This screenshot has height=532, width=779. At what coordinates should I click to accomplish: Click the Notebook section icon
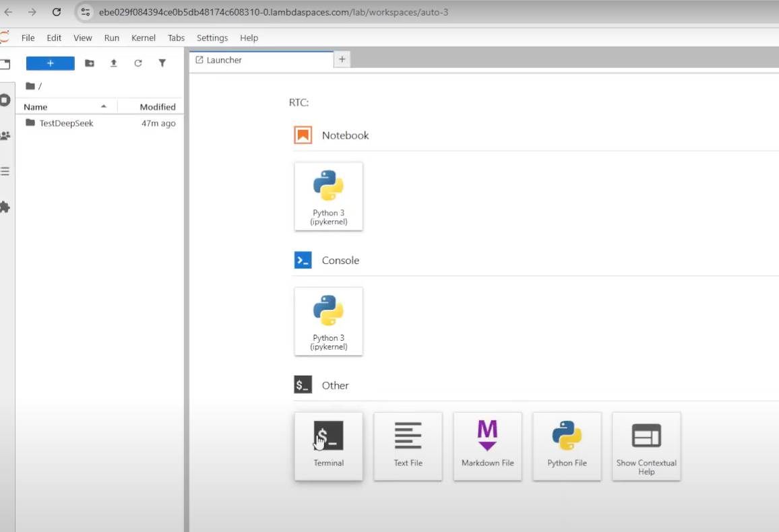pos(303,135)
